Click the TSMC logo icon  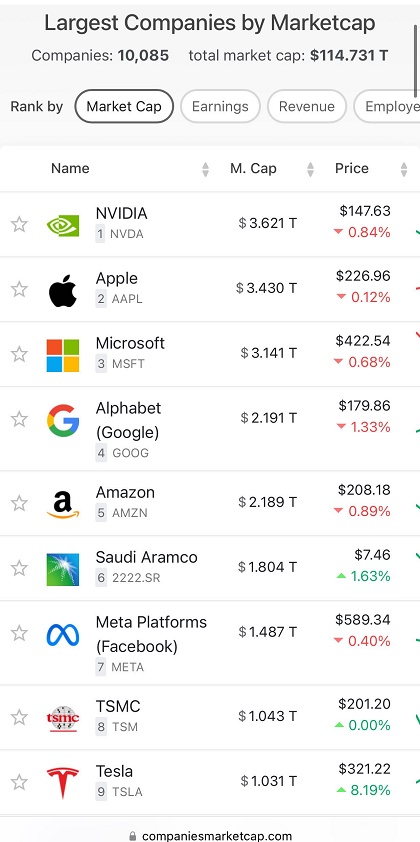click(x=63, y=718)
